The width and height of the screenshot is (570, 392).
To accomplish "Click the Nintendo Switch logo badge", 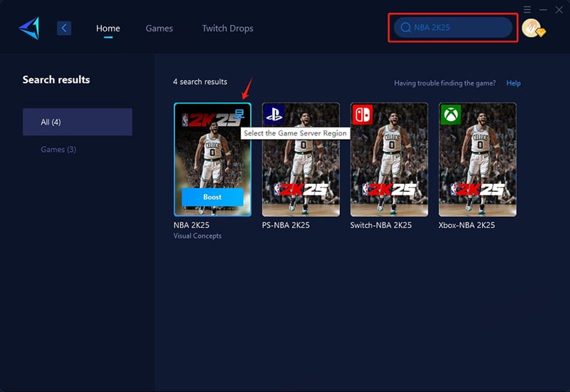I will tap(362, 115).
